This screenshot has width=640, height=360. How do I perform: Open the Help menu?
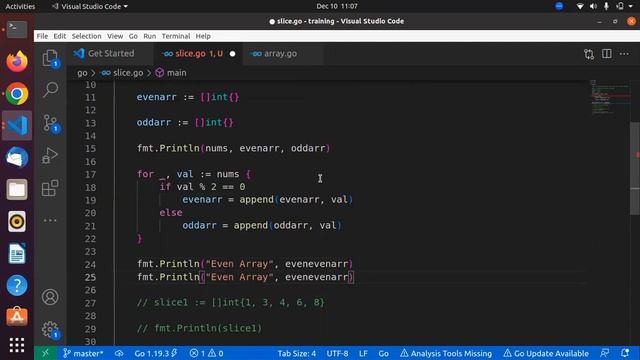pyautogui.click(x=203, y=36)
